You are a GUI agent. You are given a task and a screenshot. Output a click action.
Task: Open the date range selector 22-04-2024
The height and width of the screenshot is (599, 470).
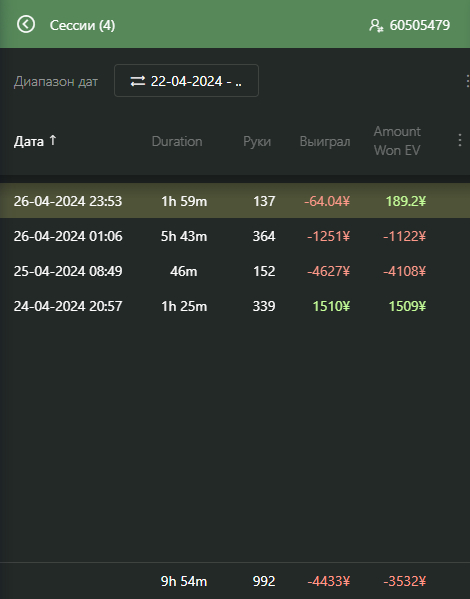tap(186, 81)
